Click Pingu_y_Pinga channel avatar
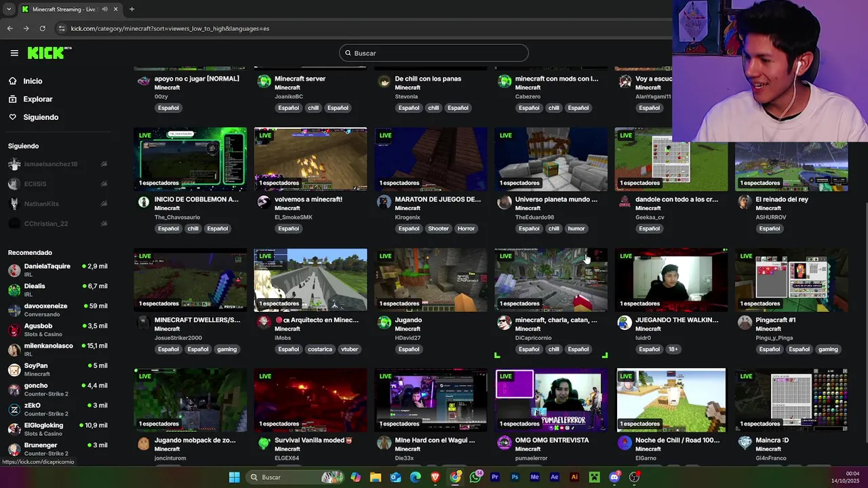This screenshot has width=868, height=488. tap(745, 323)
